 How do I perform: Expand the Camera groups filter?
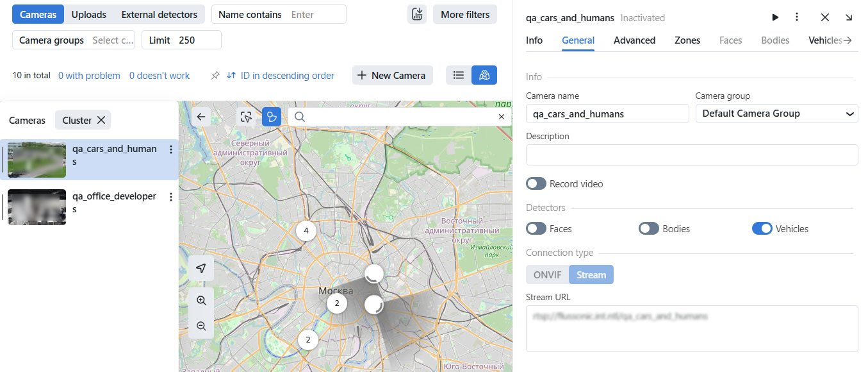point(74,40)
